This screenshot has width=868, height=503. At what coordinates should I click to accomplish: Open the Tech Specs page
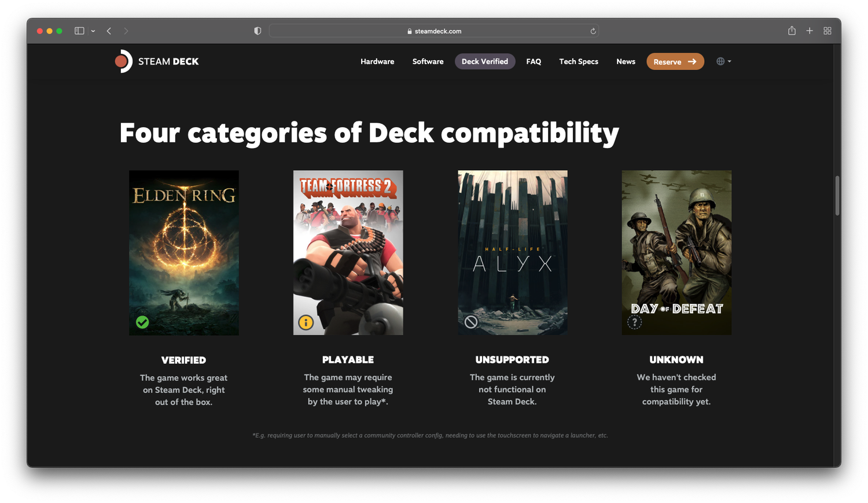click(579, 61)
